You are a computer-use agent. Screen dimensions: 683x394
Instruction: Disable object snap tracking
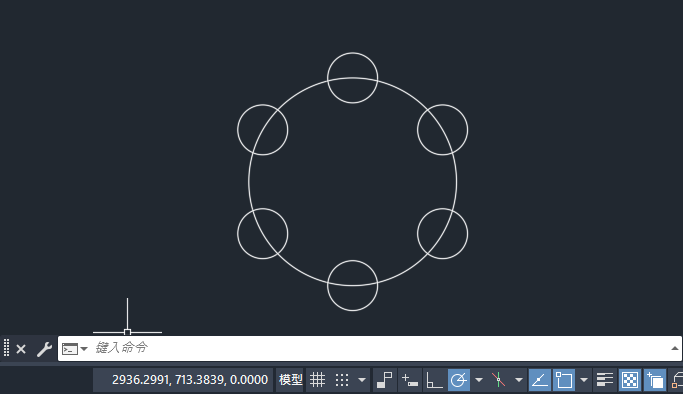coord(540,380)
